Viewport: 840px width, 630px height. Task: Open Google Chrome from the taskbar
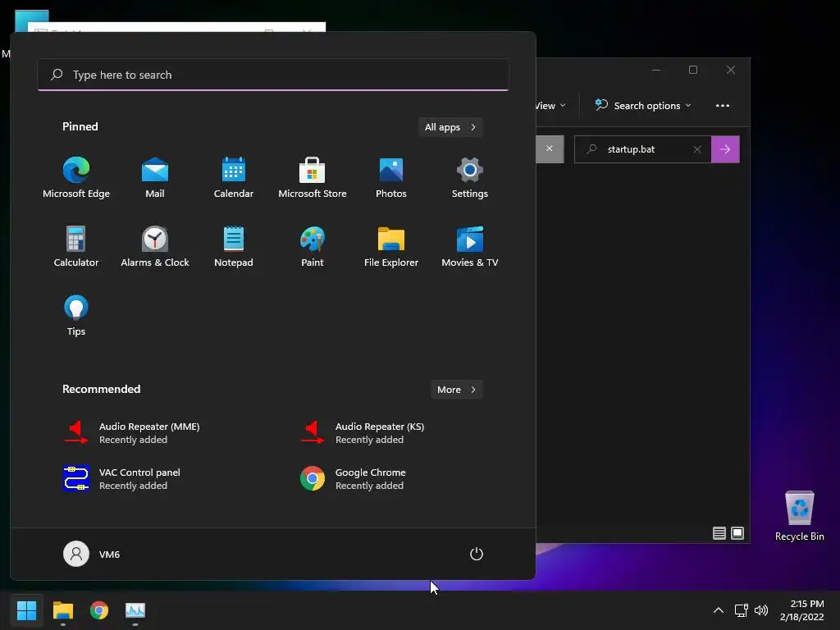(x=99, y=610)
